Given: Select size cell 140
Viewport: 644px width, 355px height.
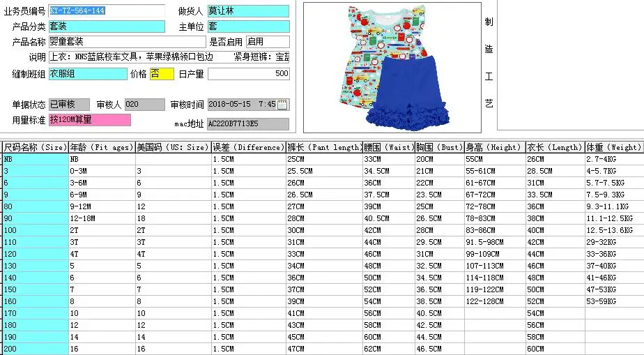Looking at the screenshot, I should [x=36, y=278].
